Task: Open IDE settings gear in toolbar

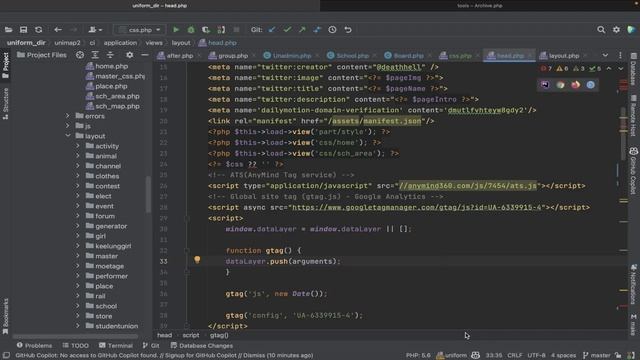Action: [x=616, y=30]
